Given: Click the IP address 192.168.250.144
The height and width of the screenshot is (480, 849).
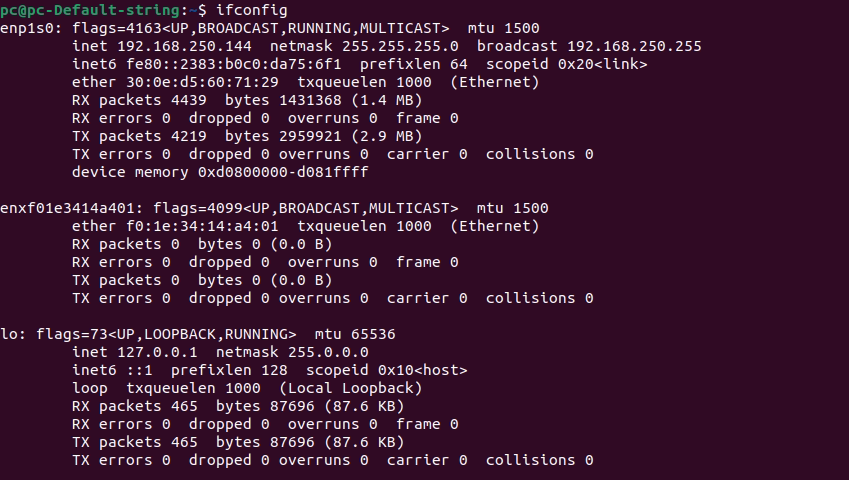Looking at the screenshot, I should (x=184, y=46).
